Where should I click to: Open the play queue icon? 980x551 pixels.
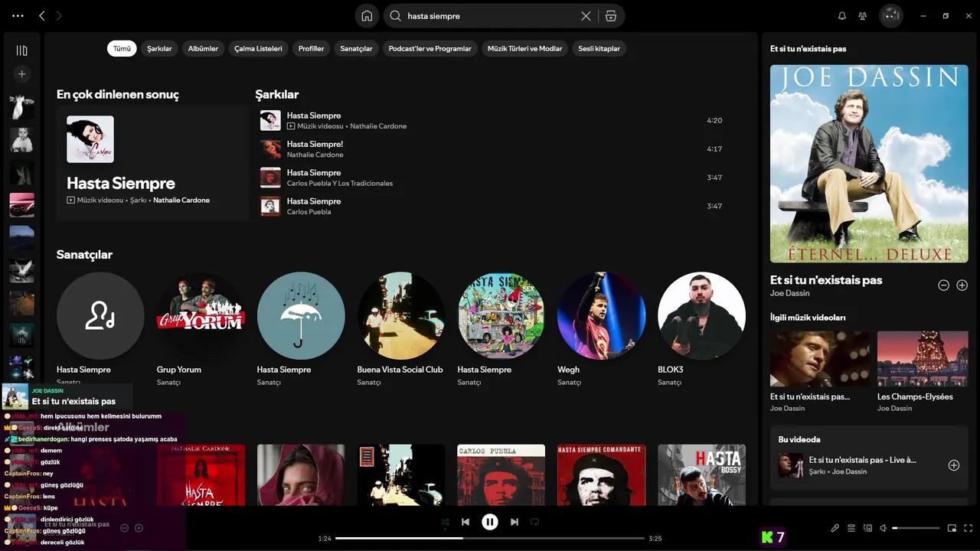[x=851, y=528]
